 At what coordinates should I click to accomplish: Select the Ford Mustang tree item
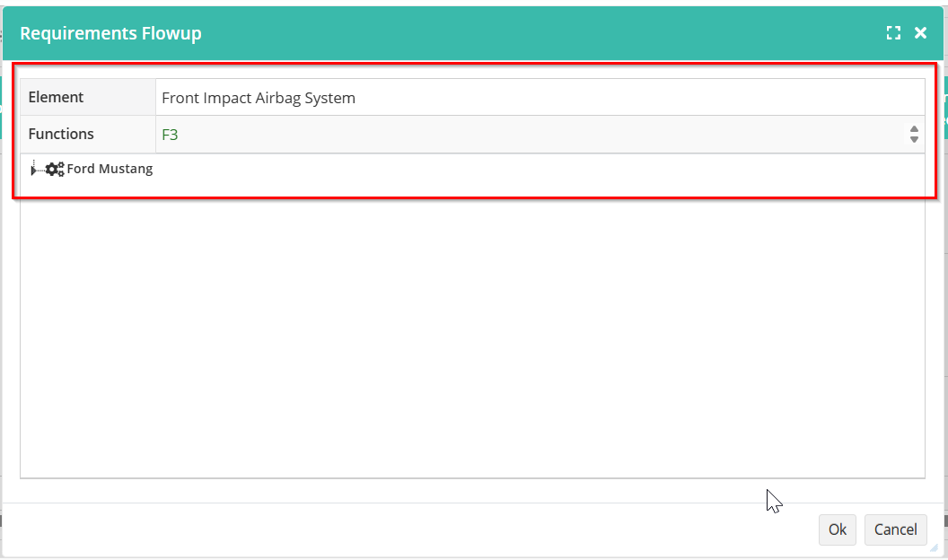pos(110,169)
